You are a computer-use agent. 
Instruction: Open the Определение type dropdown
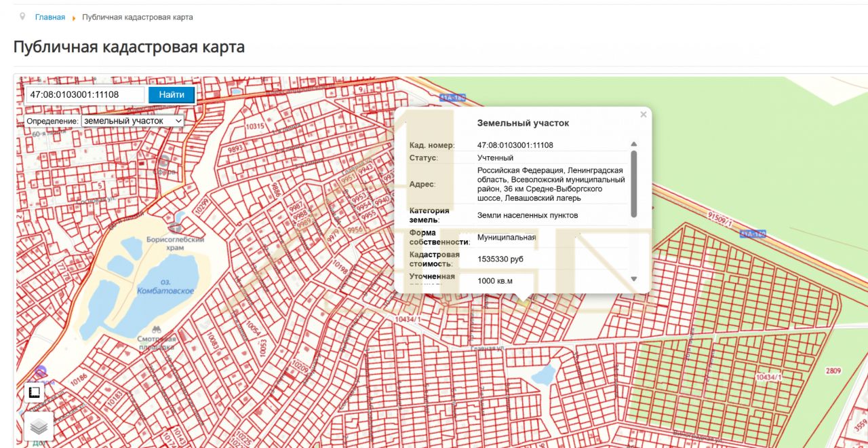click(132, 121)
